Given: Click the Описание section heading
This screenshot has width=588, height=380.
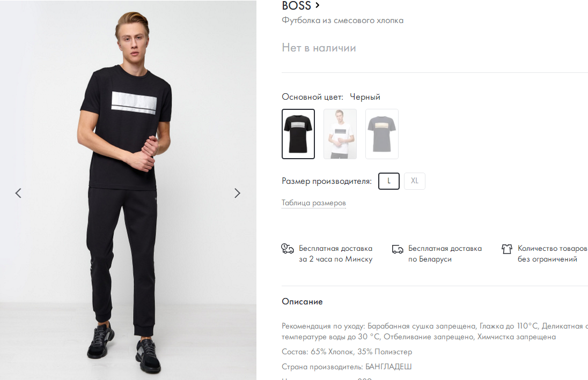Looking at the screenshot, I should point(302,302).
